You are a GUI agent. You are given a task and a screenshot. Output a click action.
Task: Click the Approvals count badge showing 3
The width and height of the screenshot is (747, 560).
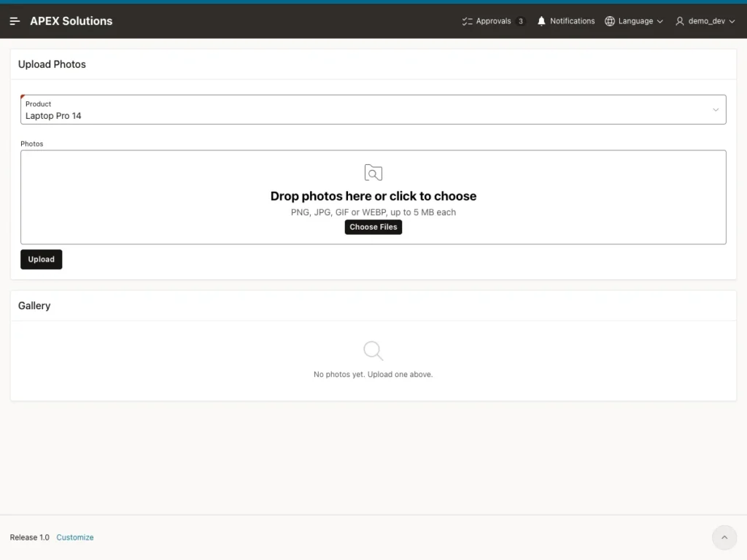point(521,21)
